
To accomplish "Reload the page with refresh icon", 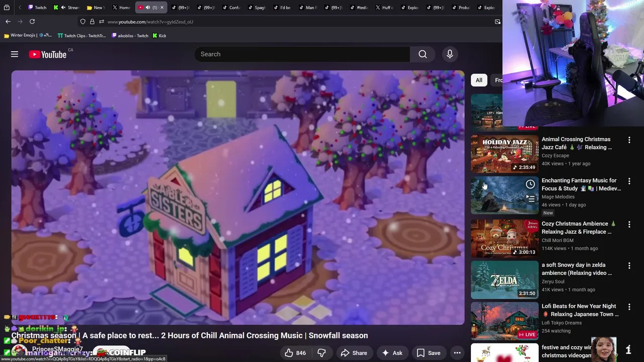I will click(x=32, y=22).
